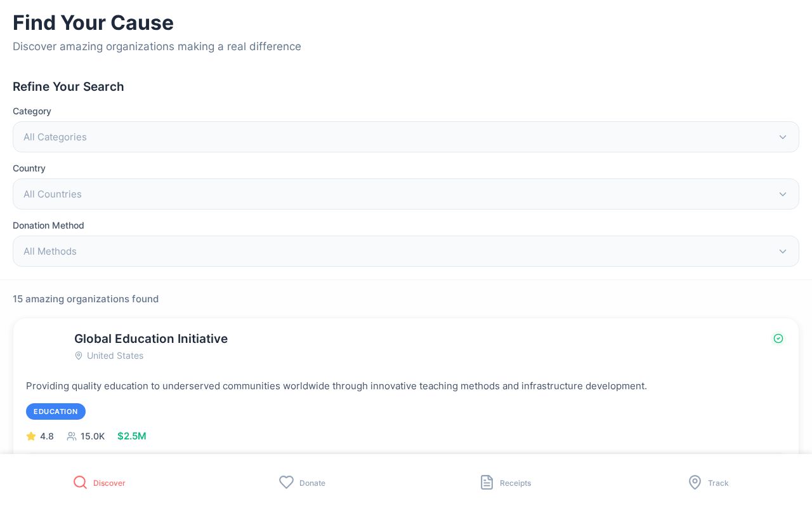Viewport: 812px width, 508px height.
Task: Expand the Donation Method chevron arrow
Action: pyautogui.click(x=783, y=251)
